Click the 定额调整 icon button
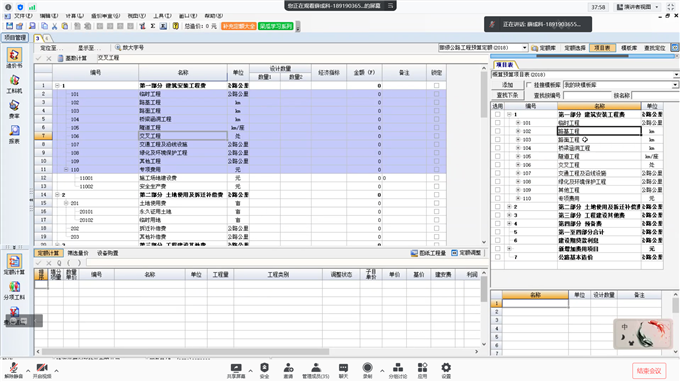The width and height of the screenshot is (680, 382). coord(466,253)
